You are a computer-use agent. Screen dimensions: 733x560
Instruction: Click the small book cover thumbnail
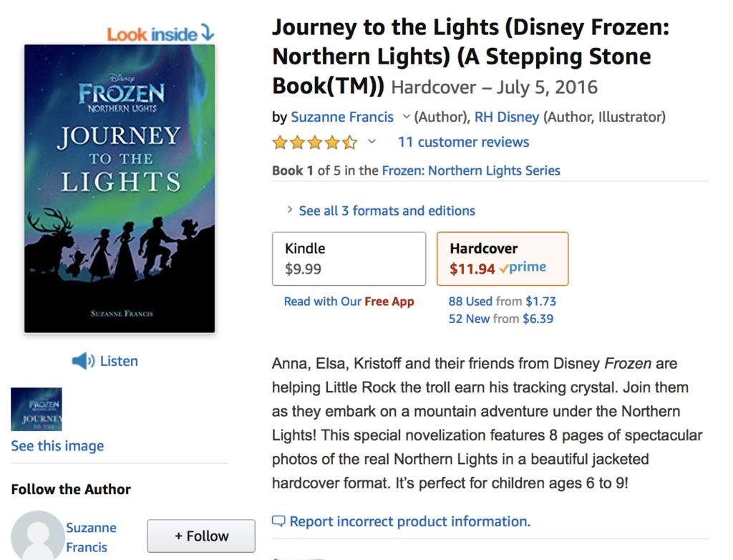coord(37,410)
